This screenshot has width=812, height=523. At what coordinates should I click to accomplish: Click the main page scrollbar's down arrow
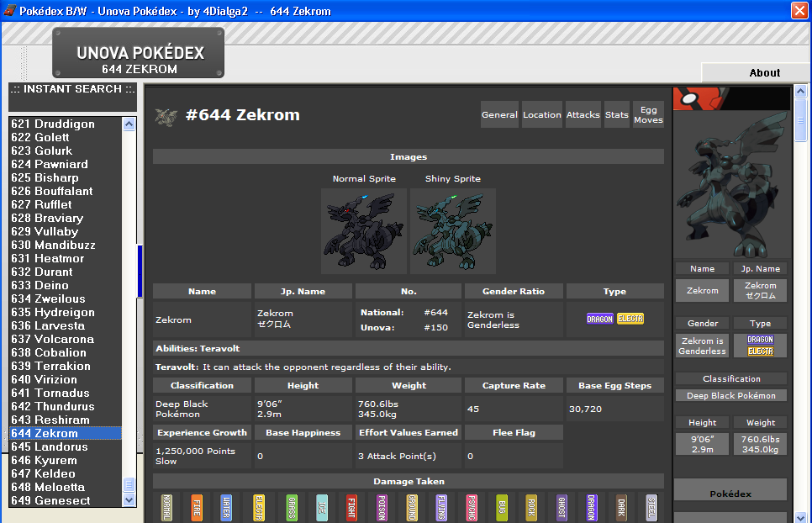800,517
